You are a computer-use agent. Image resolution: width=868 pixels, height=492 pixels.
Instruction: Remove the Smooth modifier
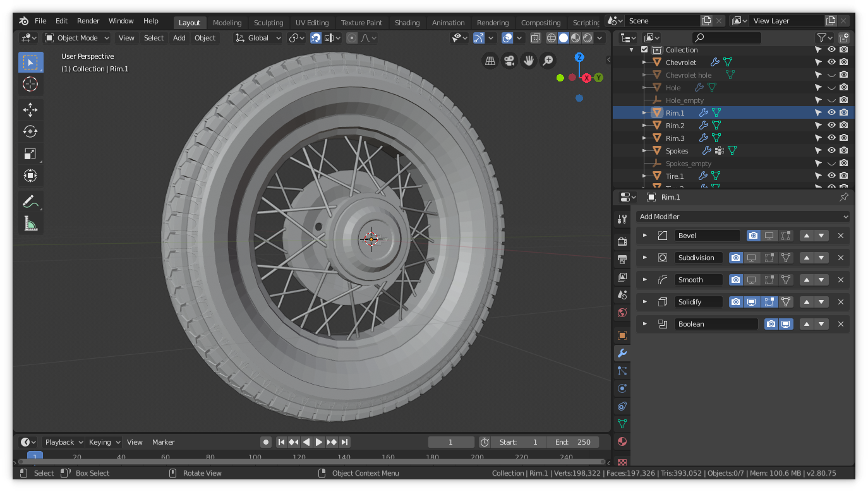pyautogui.click(x=841, y=280)
